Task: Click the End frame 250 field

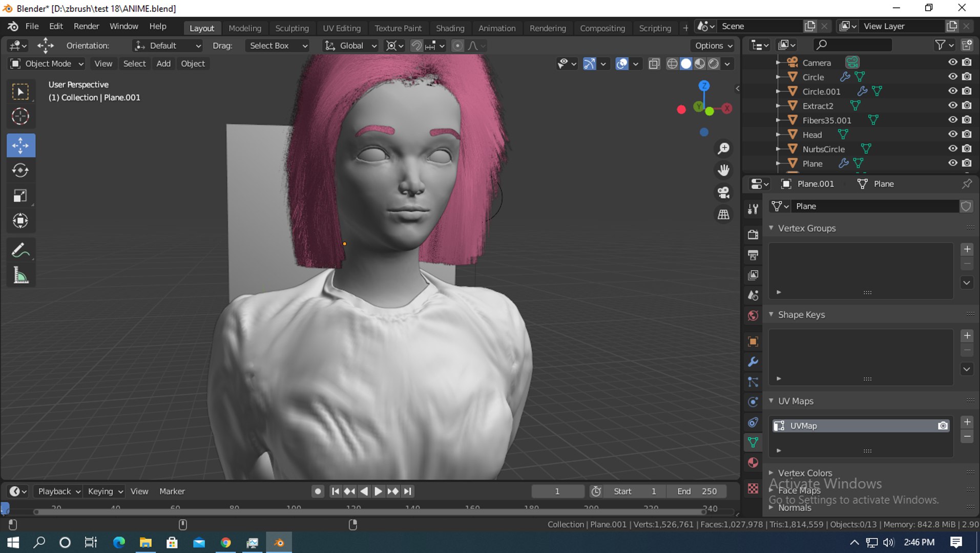Action: click(x=697, y=492)
